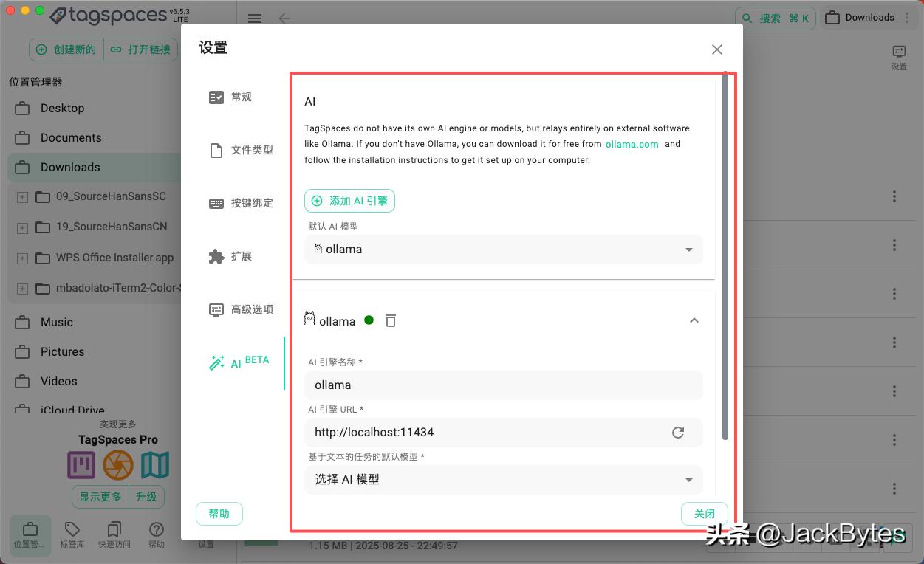Check the green ollama status indicator
Image resolution: width=924 pixels, height=564 pixels.
(x=369, y=320)
